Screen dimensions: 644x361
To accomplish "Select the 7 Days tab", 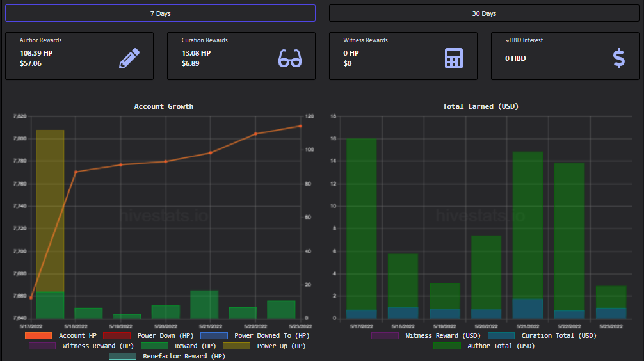I will [x=160, y=13].
